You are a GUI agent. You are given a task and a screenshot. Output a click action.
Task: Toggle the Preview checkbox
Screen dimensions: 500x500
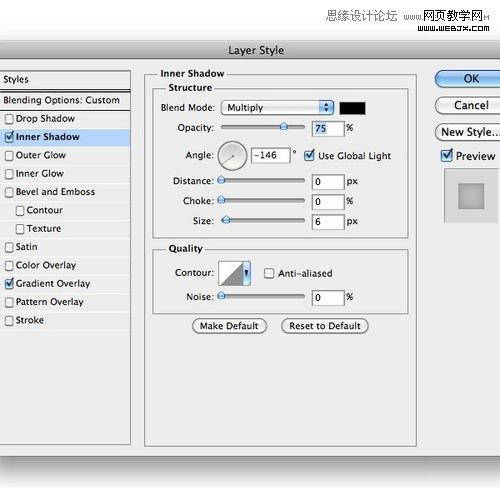(446, 156)
